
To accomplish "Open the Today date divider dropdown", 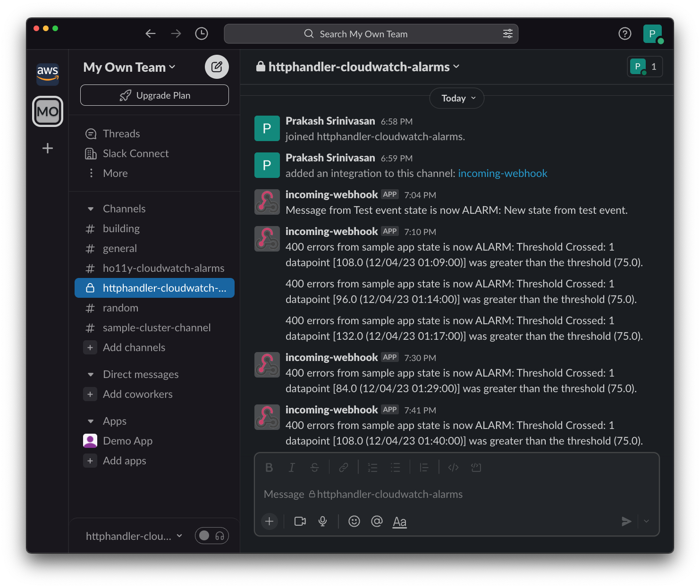I will coord(456,98).
